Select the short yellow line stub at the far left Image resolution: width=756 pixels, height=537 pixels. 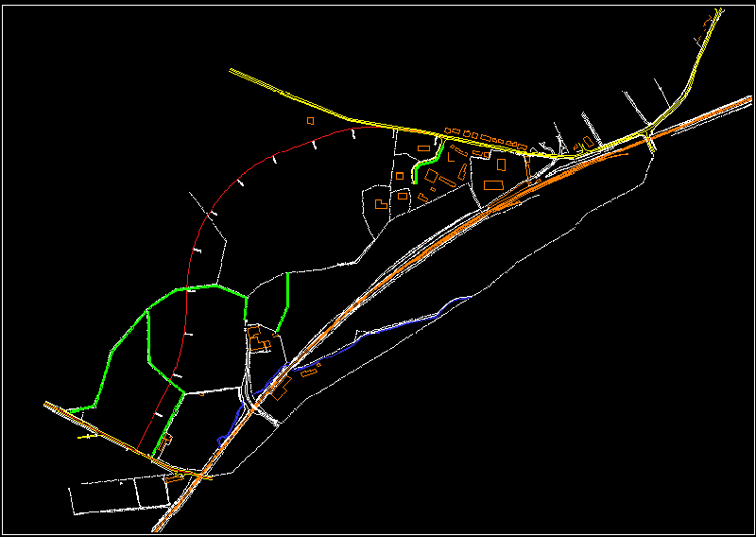85,438
